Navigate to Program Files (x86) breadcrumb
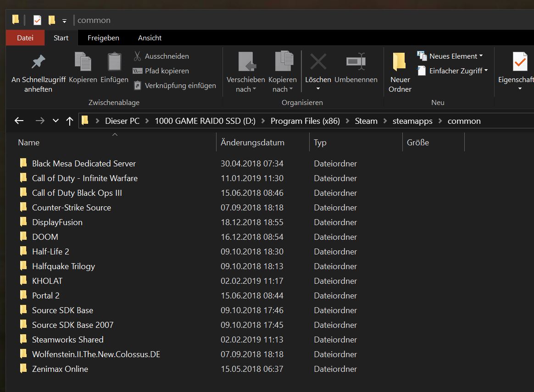 click(305, 121)
